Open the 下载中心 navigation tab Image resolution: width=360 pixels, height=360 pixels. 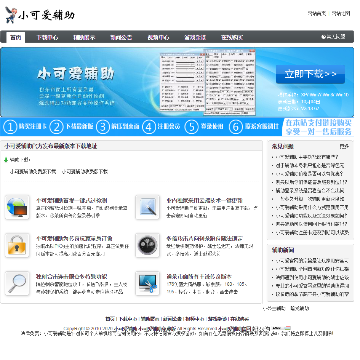(x=47, y=37)
